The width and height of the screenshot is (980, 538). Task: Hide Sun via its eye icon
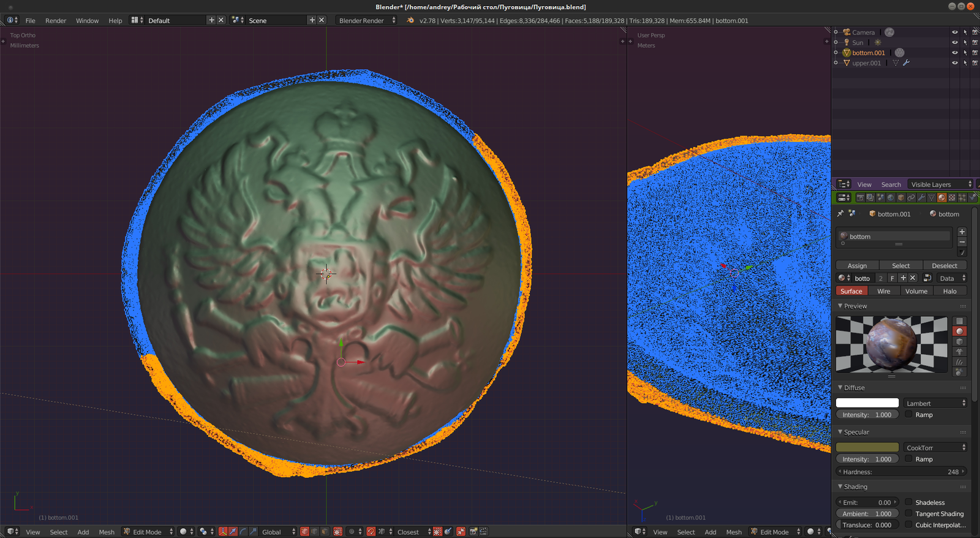coord(954,42)
